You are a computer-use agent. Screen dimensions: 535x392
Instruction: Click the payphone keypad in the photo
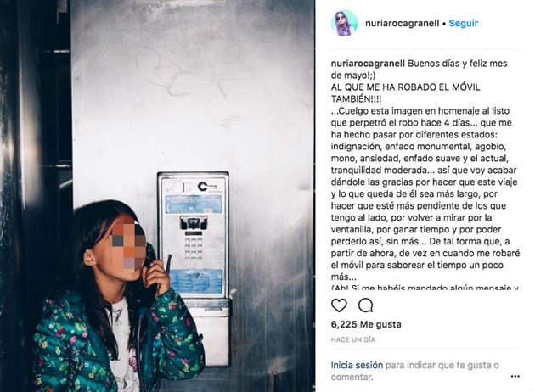click(194, 249)
